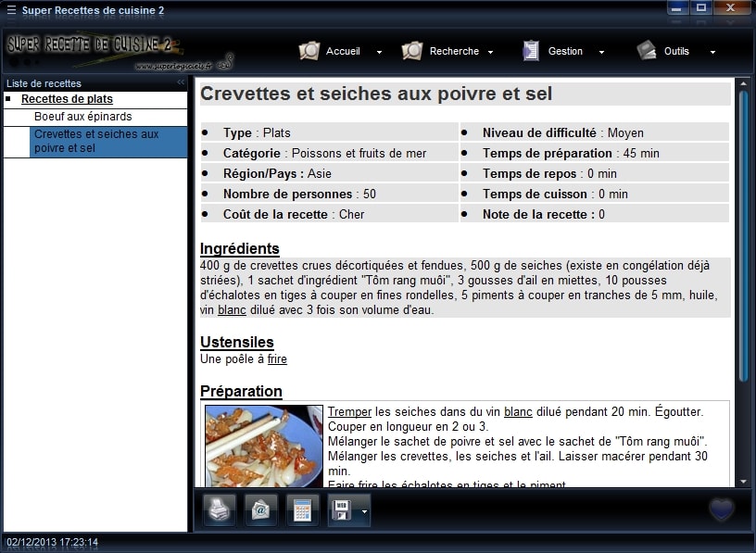Click the heart favorites icon
Viewport: 756px width, 553px height.
click(721, 509)
